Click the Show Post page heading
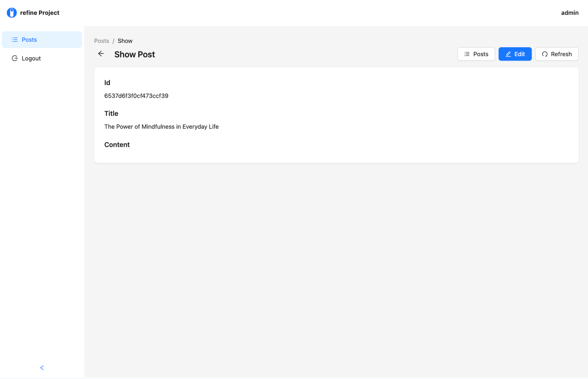 [135, 54]
